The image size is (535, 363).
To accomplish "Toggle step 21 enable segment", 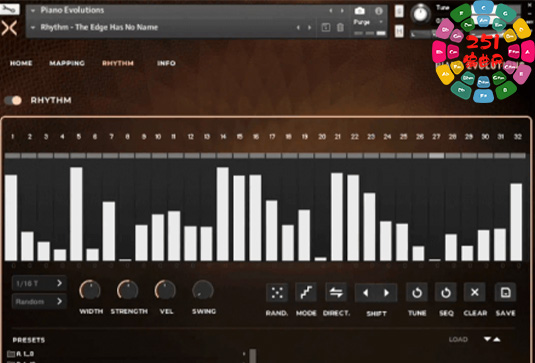I will pyautogui.click(x=338, y=156).
